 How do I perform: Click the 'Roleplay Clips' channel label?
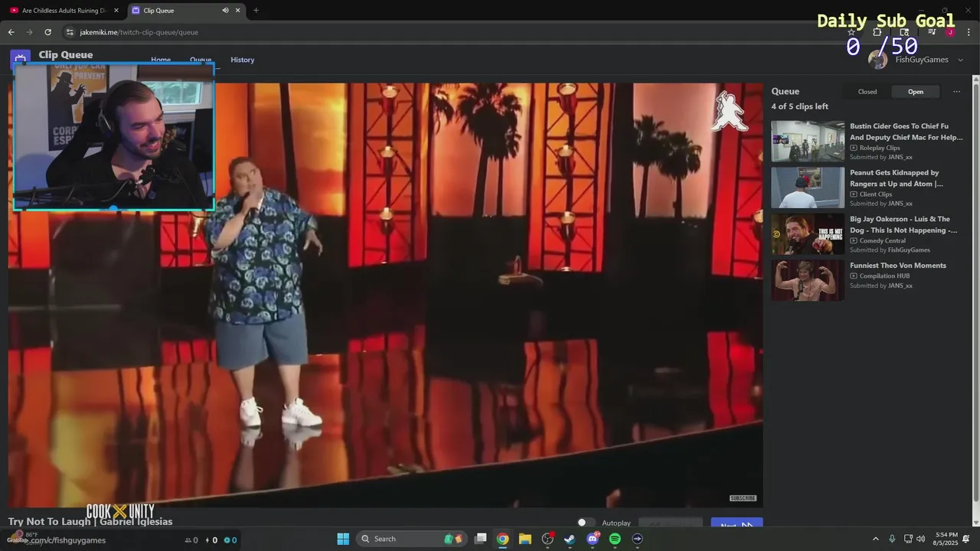click(880, 148)
